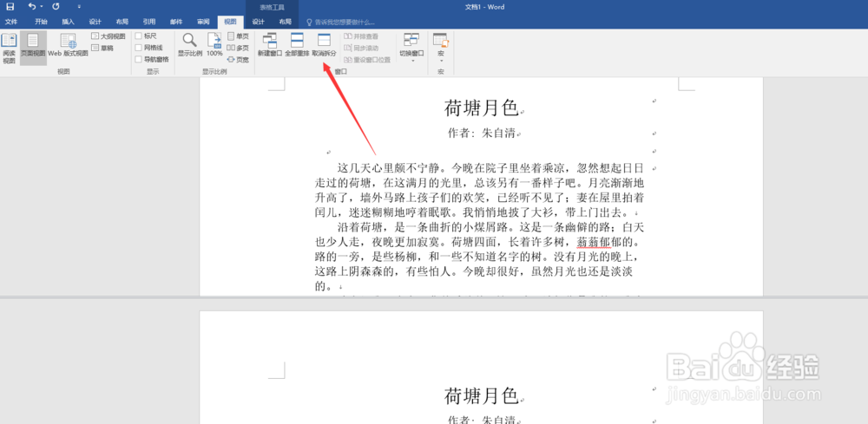Click the Save icon in quick access toolbar
Screen dimensions: 868x424
coord(10,7)
